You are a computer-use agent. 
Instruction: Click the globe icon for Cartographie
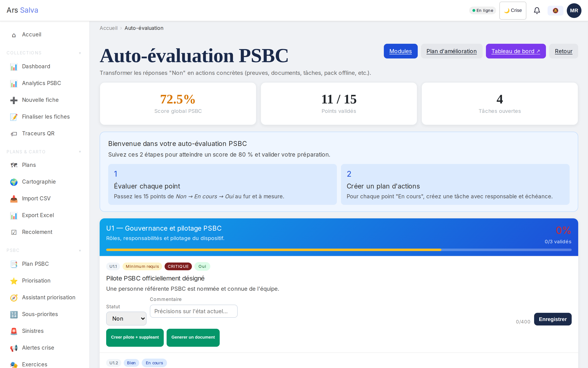click(14, 182)
